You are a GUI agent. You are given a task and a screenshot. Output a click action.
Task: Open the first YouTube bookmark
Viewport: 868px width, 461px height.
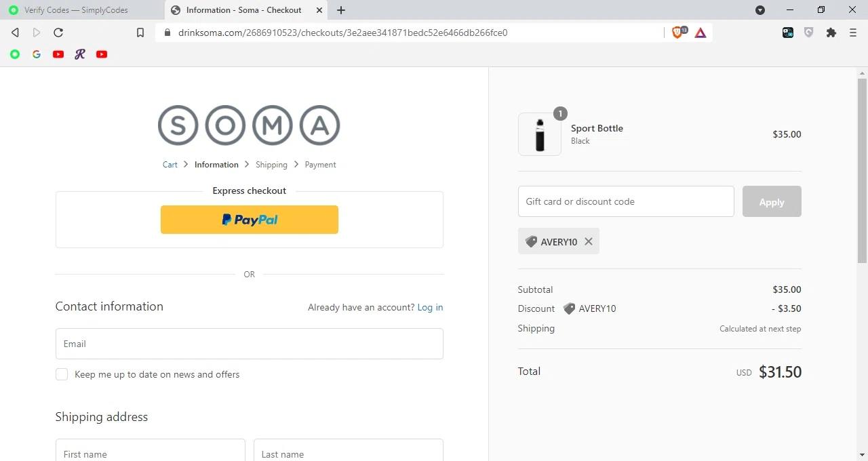point(58,54)
